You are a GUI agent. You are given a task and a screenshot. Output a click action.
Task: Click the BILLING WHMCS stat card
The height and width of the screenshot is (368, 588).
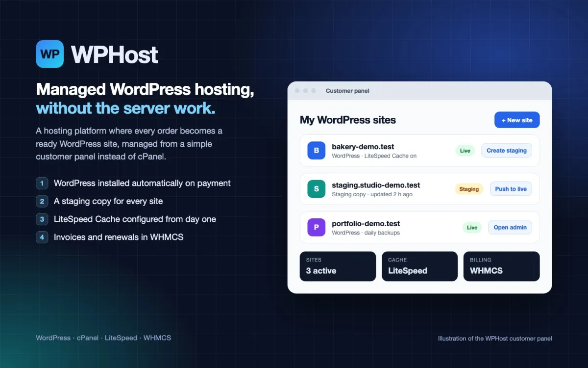(x=501, y=266)
